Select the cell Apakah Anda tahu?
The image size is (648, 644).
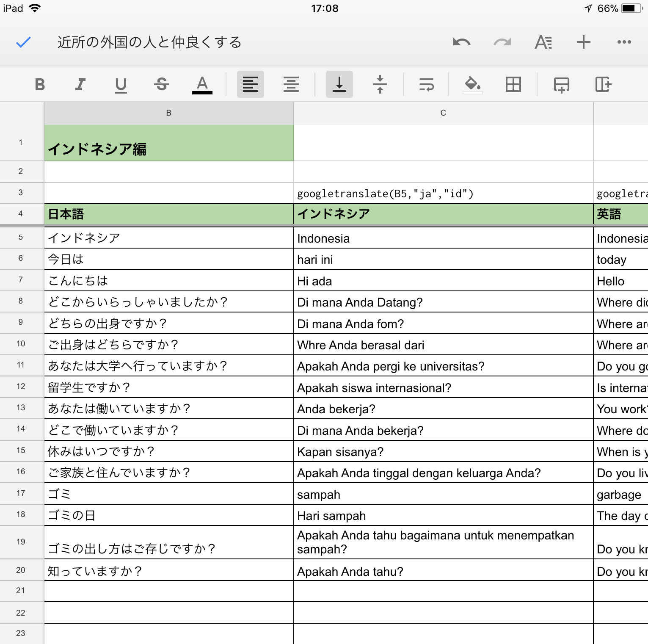pyautogui.click(x=444, y=570)
